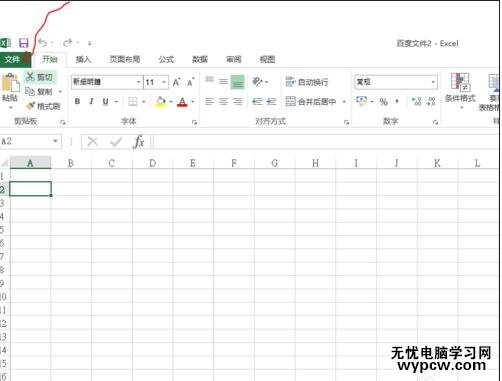Switch to the 开始 (Home) tab
The width and height of the screenshot is (502, 381).
50,59
